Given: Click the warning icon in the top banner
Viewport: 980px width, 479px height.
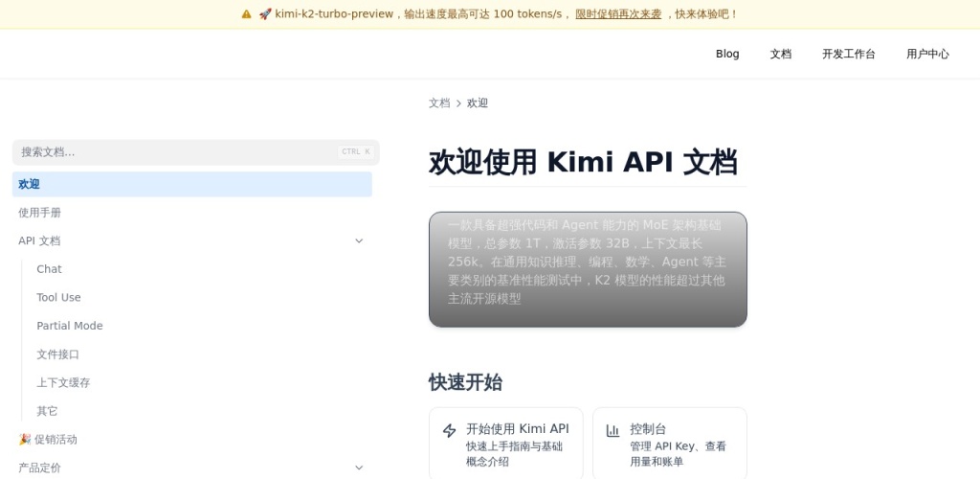Looking at the screenshot, I should 246,14.
